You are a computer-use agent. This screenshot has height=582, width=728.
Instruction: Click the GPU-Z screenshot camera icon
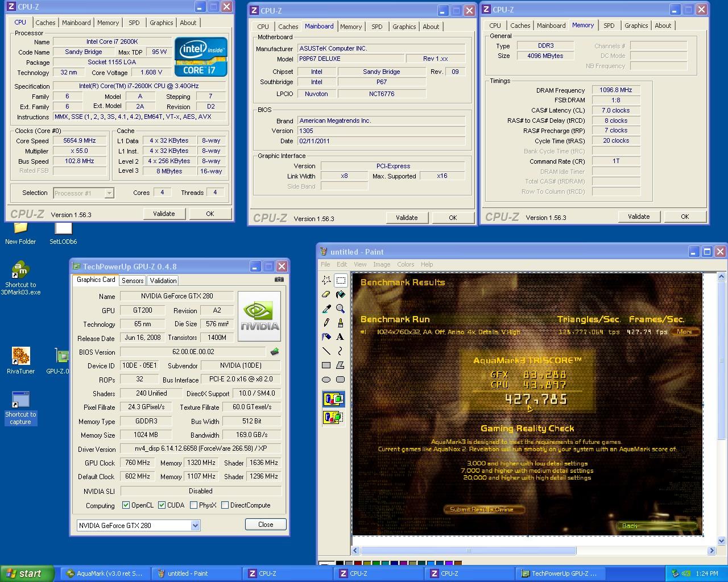(279, 279)
